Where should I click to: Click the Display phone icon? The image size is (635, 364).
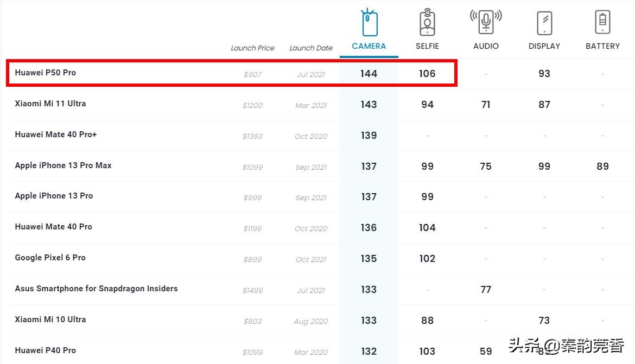click(544, 23)
